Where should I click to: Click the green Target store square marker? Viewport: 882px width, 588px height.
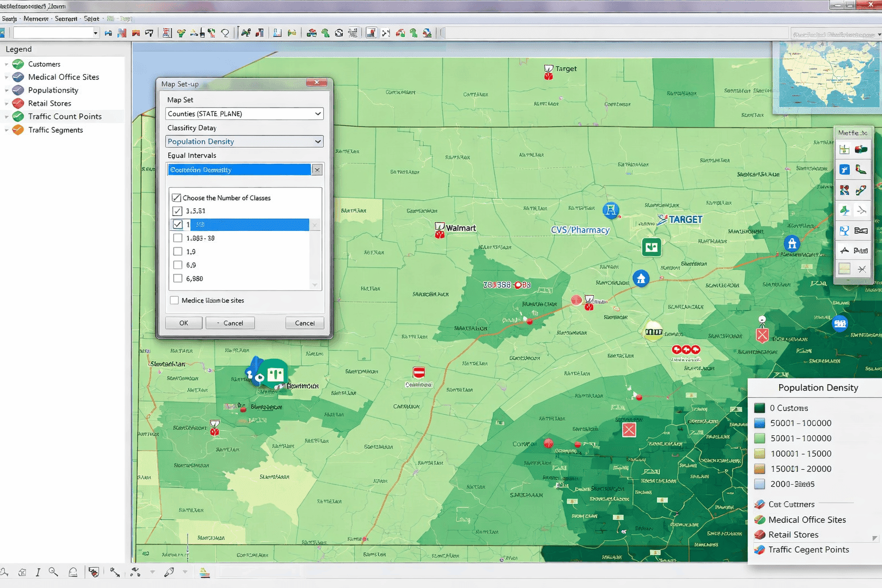(651, 247)
